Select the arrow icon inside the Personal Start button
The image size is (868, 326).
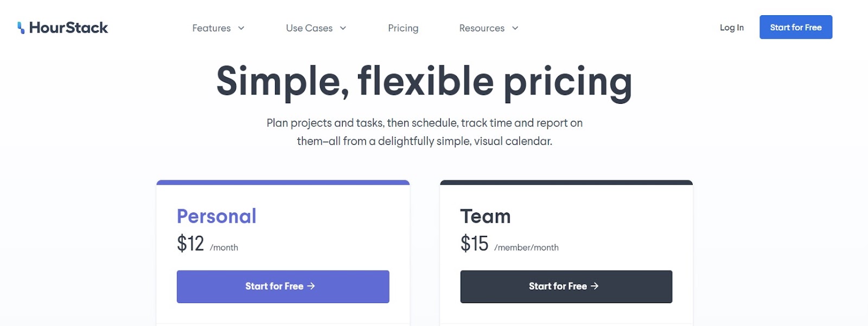[x=310, y=286]
